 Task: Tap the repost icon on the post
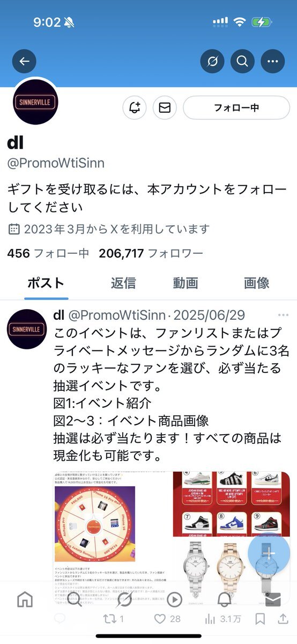click(114, 619)
